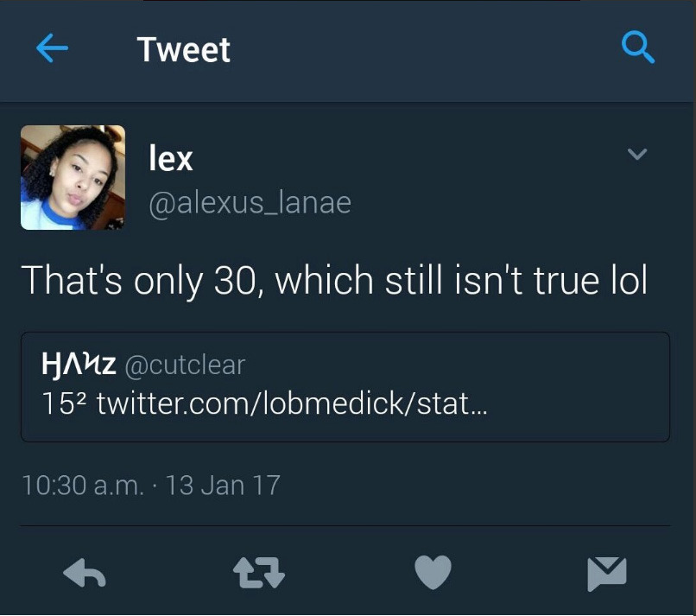Like the tweet with the heart
The height and width of the screenshot is (616, 696).
(x=433, y=573)
